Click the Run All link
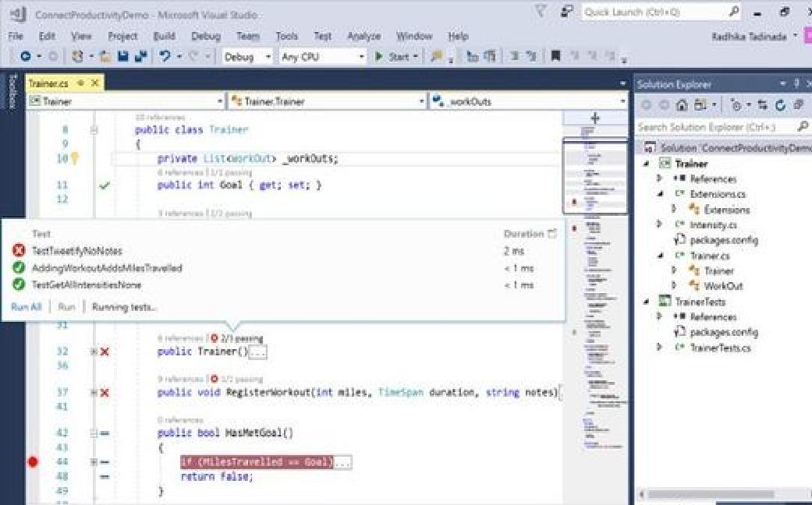The height and width of the screenshot is (505, 812). 26,307
